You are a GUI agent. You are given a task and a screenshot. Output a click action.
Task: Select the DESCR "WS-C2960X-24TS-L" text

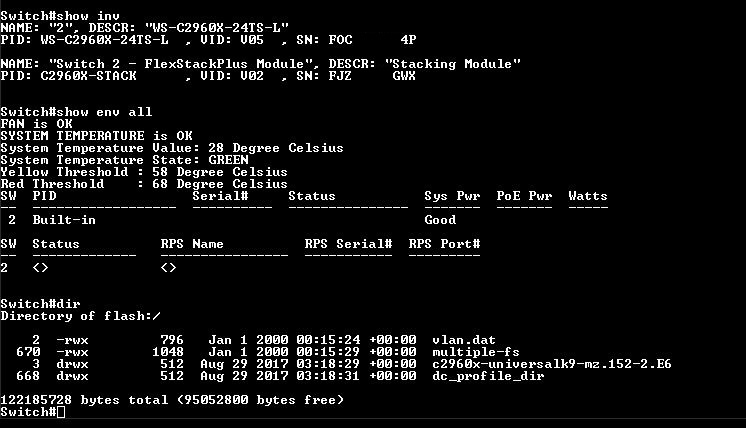(217, 28)
